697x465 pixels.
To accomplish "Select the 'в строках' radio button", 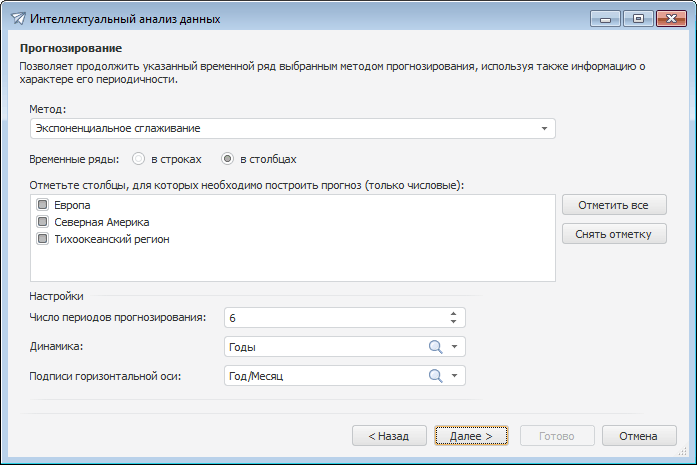I will click(139, 158).
